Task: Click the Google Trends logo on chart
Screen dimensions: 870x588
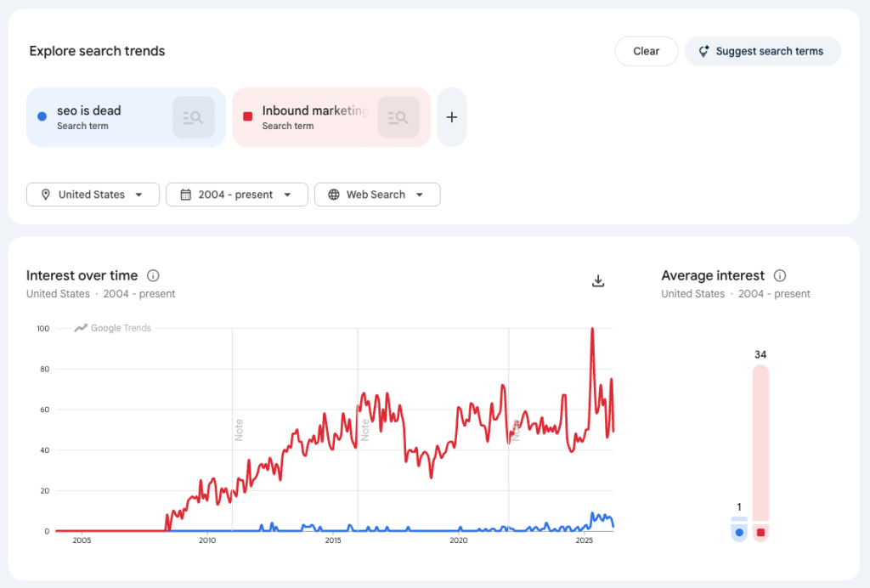Action: click(x=113, y=328)
